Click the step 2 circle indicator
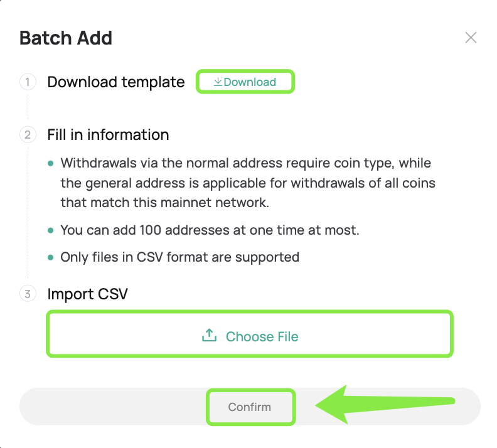 (x=28, y=134)
